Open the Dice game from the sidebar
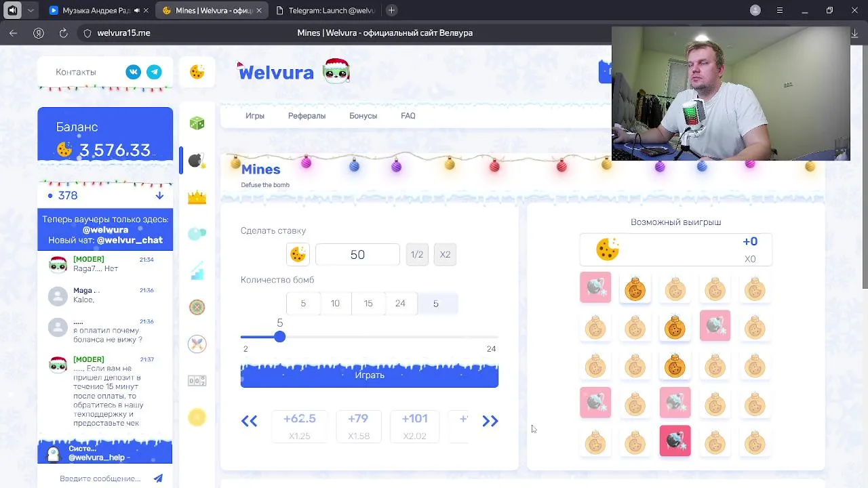Viewport: 868px width, 488px height. click(x=197, y=123)
